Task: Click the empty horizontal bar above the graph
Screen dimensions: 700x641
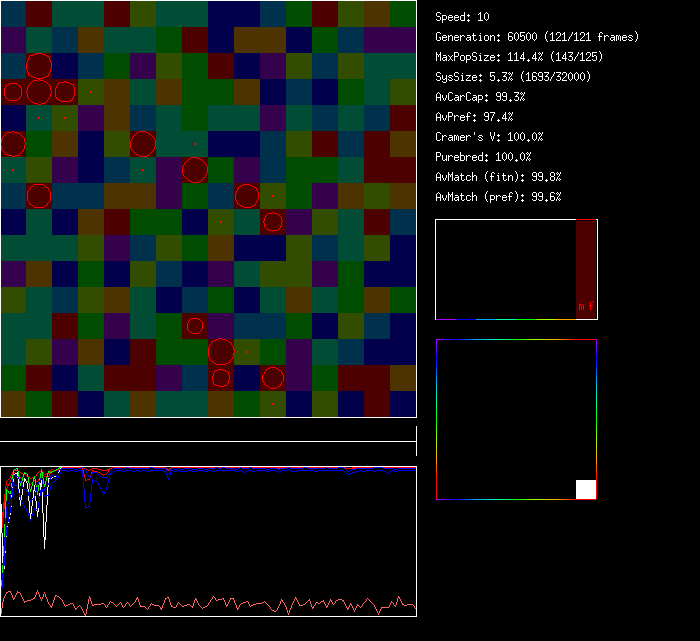Action: (208, 432)
